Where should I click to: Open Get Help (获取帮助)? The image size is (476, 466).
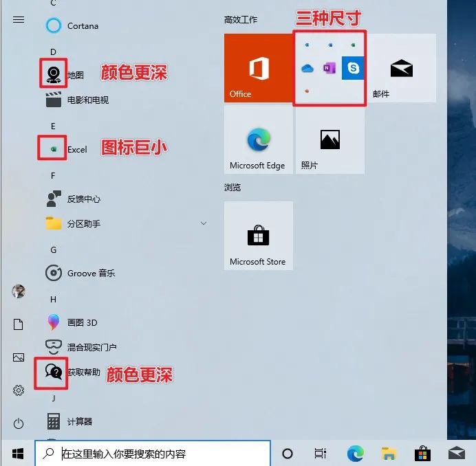point(72,372)
